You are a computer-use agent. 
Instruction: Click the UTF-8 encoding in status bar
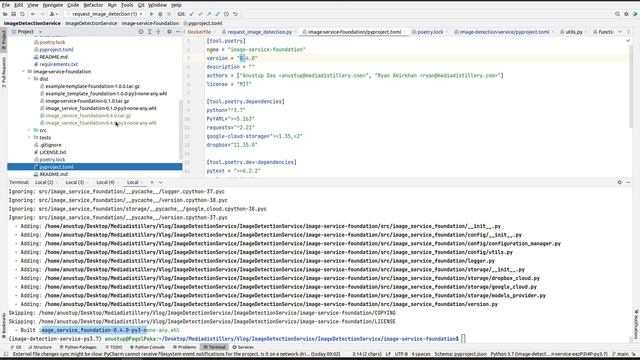pyautogui.click(x=401, y=354)
